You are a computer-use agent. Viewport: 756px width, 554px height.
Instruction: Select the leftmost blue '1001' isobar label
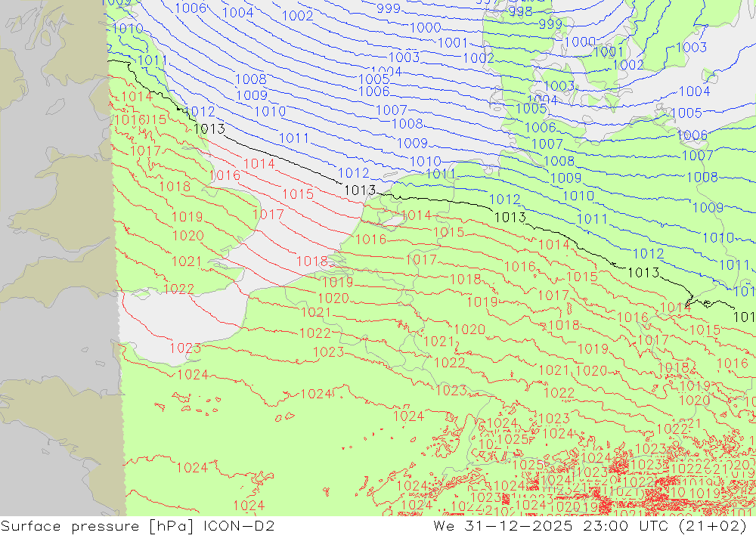click(x=452, y=43)
